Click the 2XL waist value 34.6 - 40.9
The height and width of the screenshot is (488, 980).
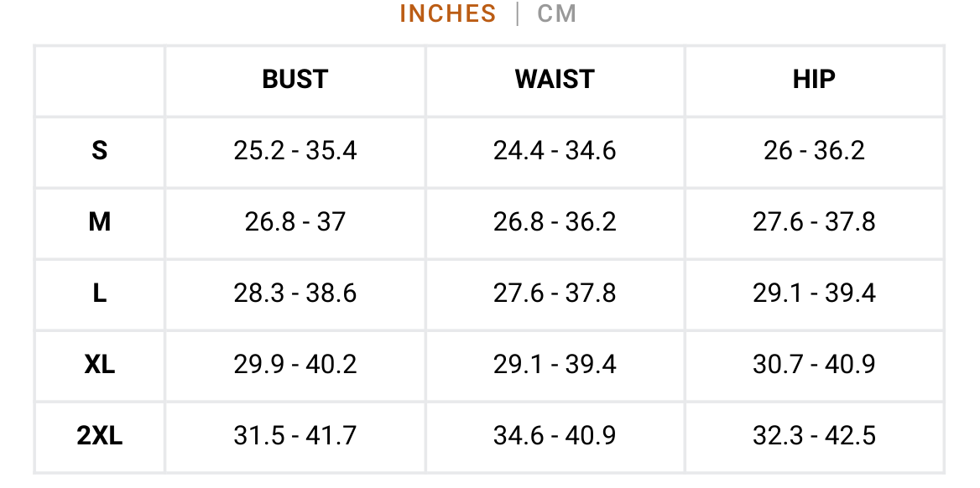(x=555, y=436)
